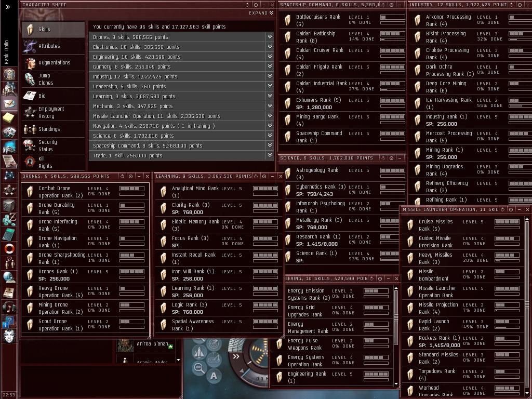Open the Calculator icon in sidebar
The width and height of the screenshot is (532, 399).
coord(9,234)
